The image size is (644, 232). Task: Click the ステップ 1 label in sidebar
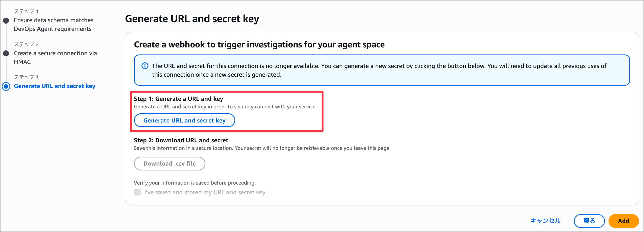(x=26, y=11)
